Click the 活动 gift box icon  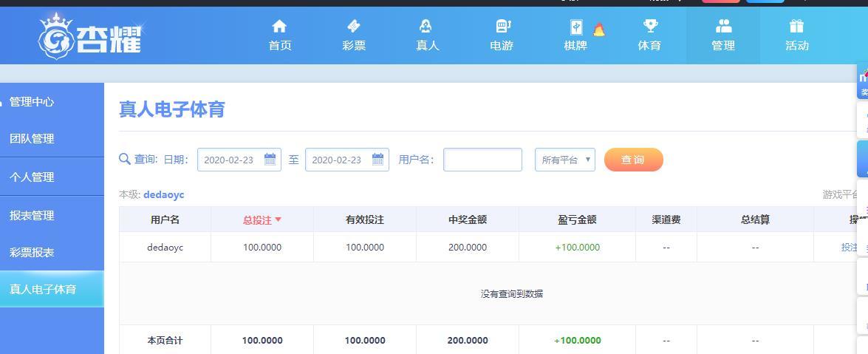(x=796, y=27)
